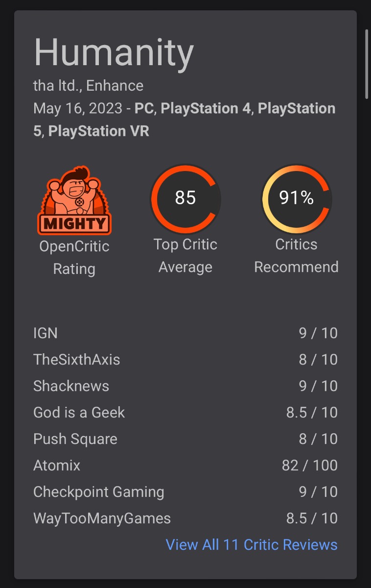371x588 pixels.
Task: Click the 91% Critics Recommend circle
Action: click(x=297, y=199)
